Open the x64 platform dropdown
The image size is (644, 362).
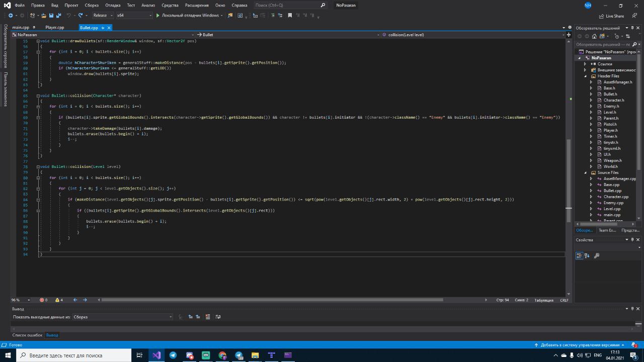pos(134,16)
